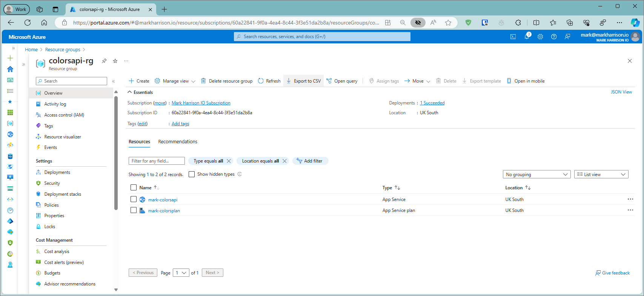
Task: Open Access control (IAM) menu item
Action: [64, 115]
